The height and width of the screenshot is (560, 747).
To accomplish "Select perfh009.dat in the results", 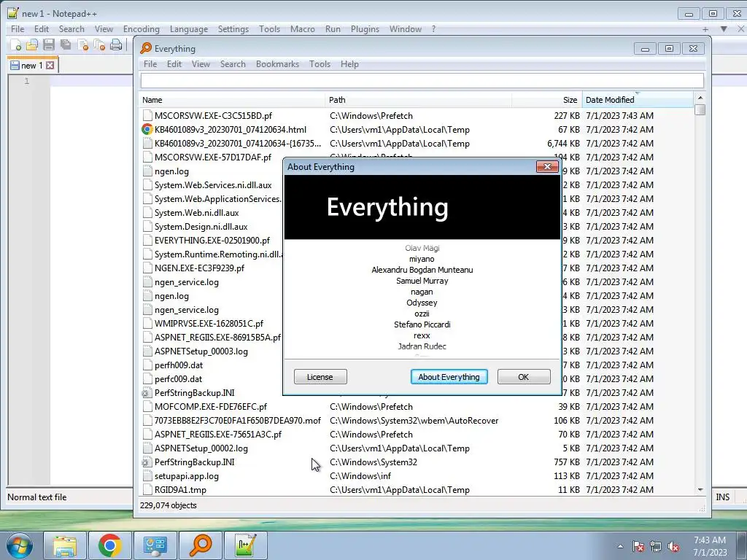I will [179, 365].
